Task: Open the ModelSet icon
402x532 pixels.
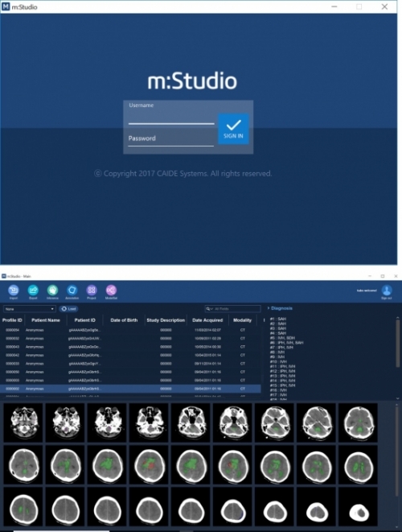Action: pyautogui.click(x=111, y=290)
